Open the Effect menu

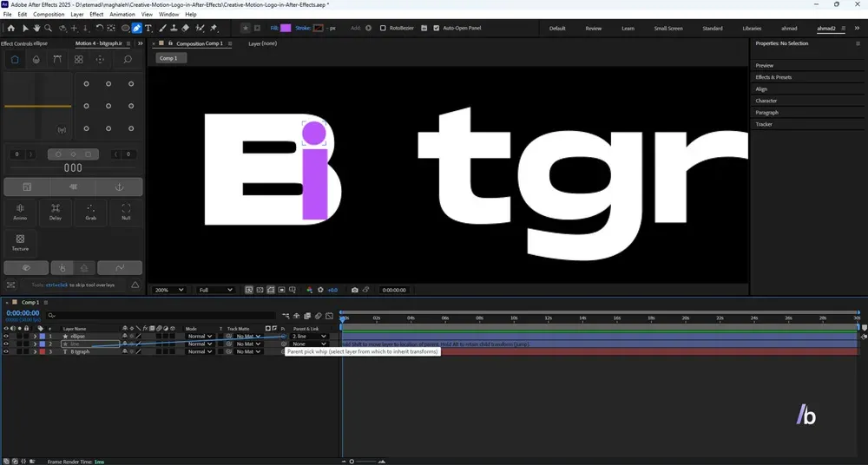pyautogui.click(x=96, y=15)
